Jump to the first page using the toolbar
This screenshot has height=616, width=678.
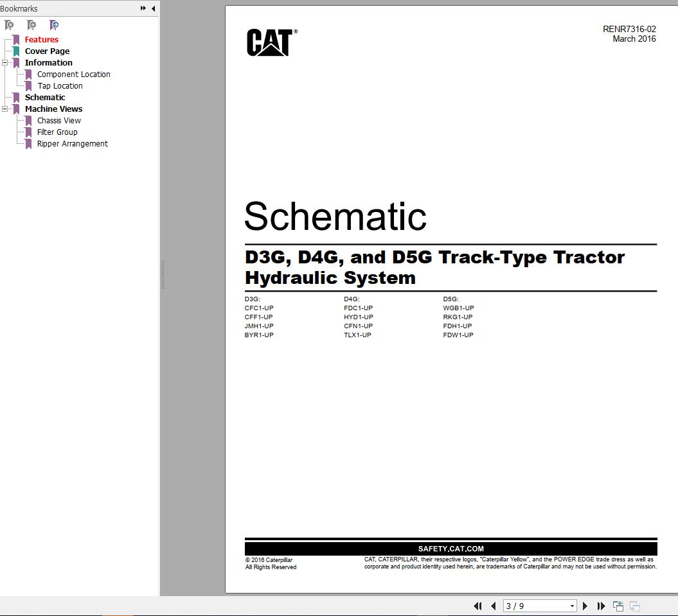[x=478, y=606]
